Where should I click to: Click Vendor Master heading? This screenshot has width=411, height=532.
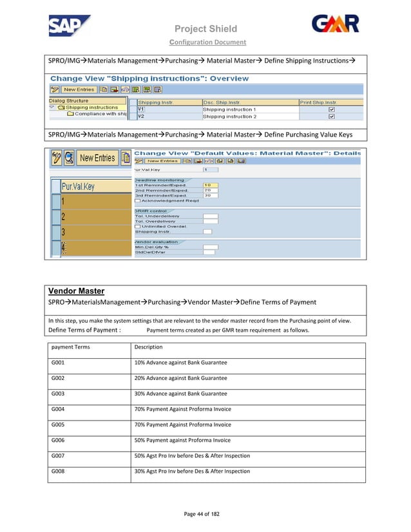click(77, 291)
